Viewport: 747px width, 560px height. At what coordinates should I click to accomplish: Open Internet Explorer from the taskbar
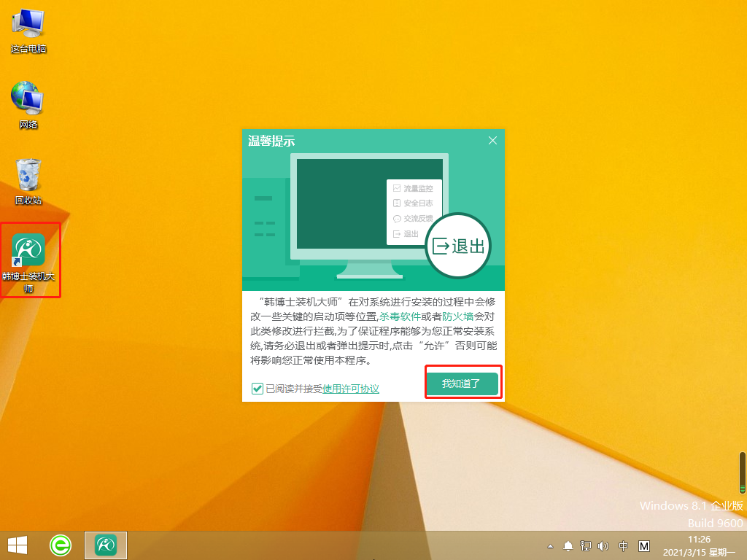[61, 545]
